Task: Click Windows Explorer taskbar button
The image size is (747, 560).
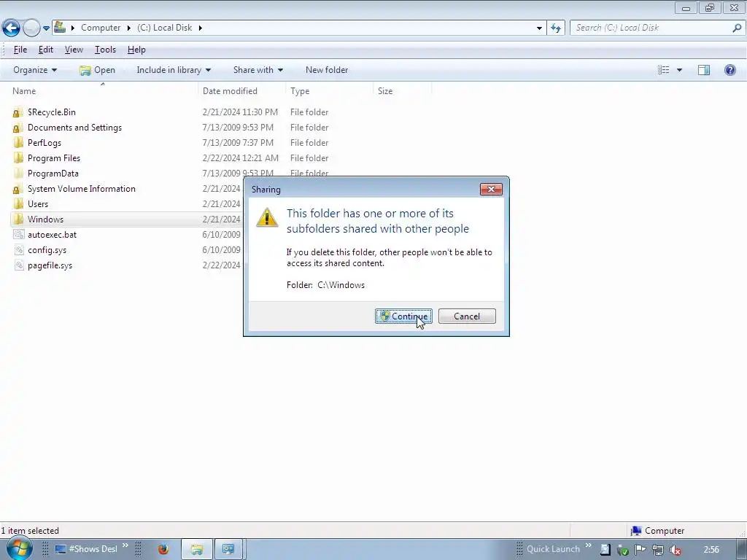Action: click(197, 550)
